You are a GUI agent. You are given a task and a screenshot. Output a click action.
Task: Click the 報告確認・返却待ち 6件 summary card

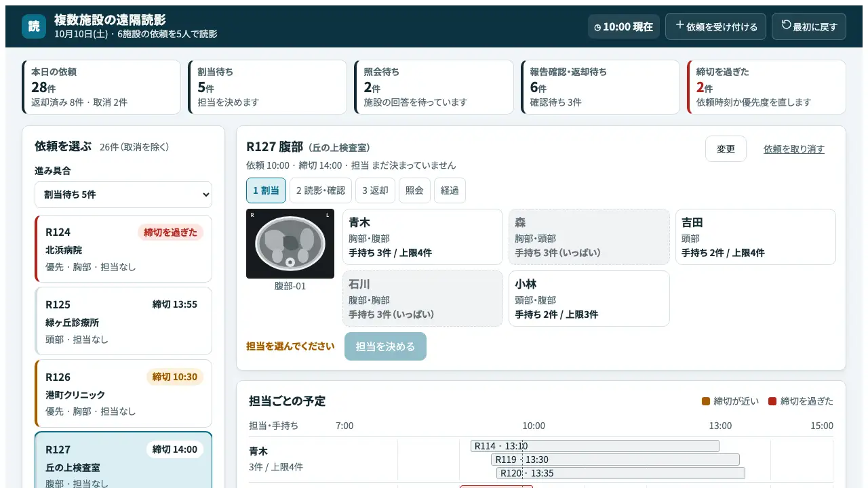point(600,87)
